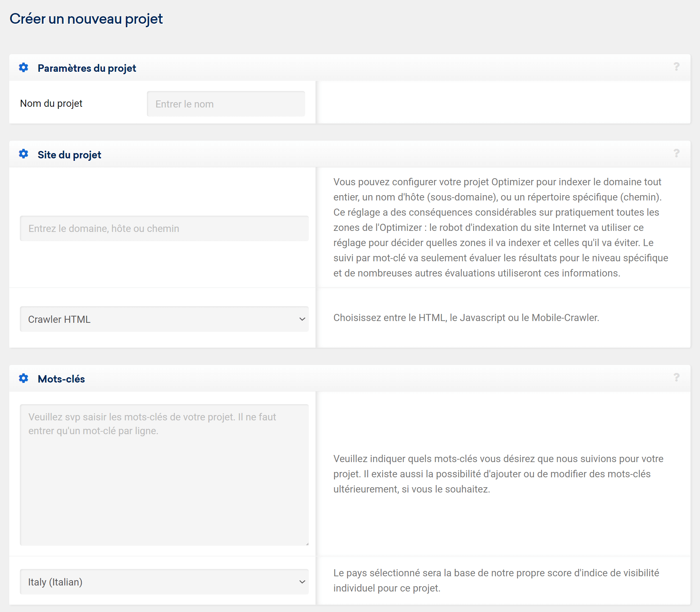Click the text 'Choisissez entre le HTML, le Javascript ou le Mobile-Crawler.'
The width and height of the screenshot is (700, 612).
click(x=466, y=317)
